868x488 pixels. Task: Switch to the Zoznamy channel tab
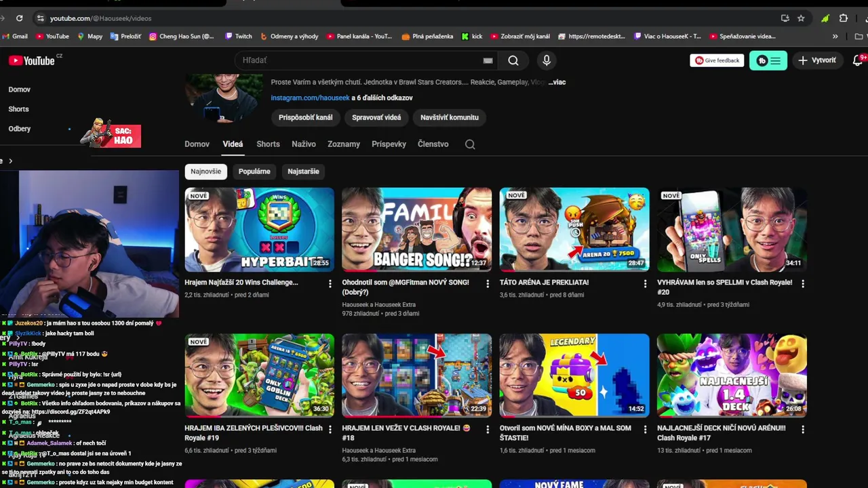tap(344, 144)
